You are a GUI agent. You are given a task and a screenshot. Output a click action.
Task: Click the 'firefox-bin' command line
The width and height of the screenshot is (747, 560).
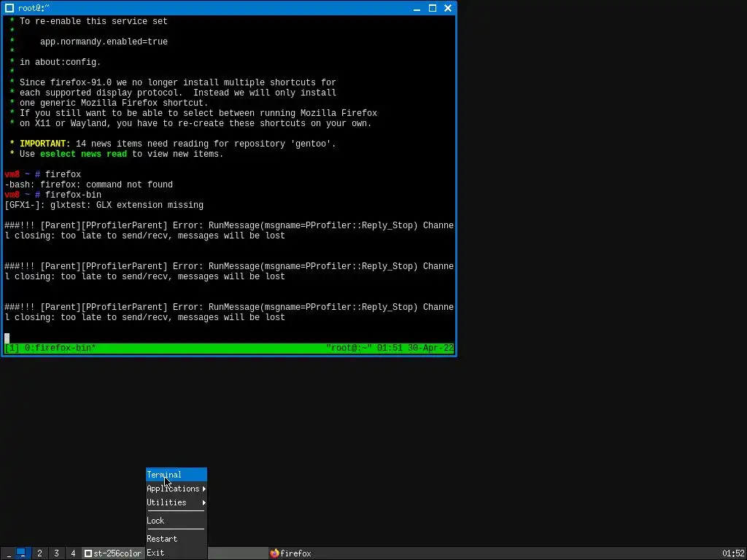point(74,195)
